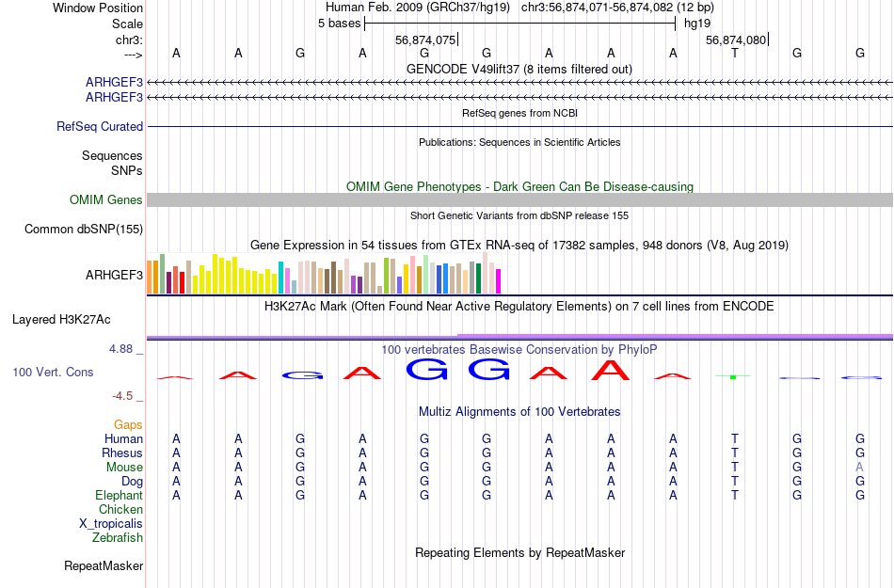Click the RefSeq Curated intron line
The image size is (894, 588).
520,126
